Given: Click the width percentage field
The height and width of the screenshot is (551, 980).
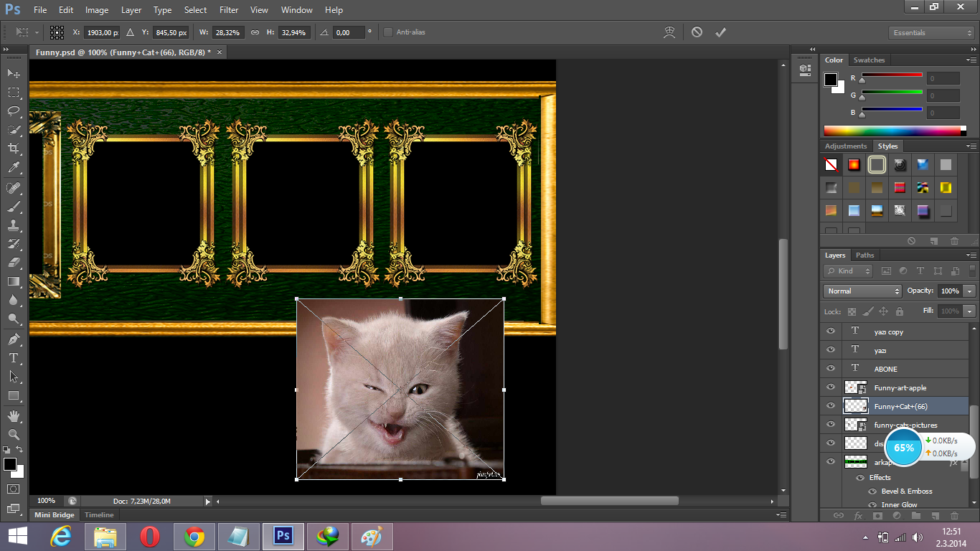Looking at the screenshot, I should (229, 32).
